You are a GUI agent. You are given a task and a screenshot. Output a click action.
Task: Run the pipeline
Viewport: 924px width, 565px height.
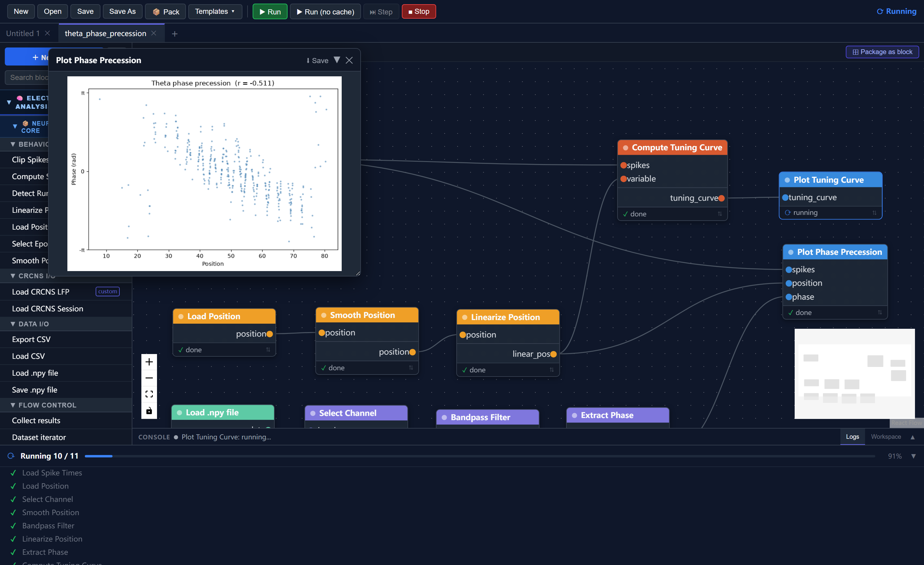[x=269, y=12]
